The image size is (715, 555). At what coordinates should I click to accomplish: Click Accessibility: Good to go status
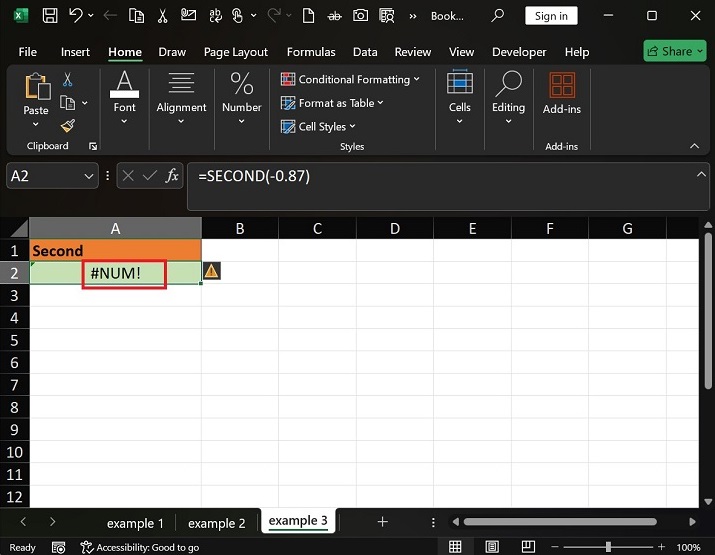coord(140,547)
